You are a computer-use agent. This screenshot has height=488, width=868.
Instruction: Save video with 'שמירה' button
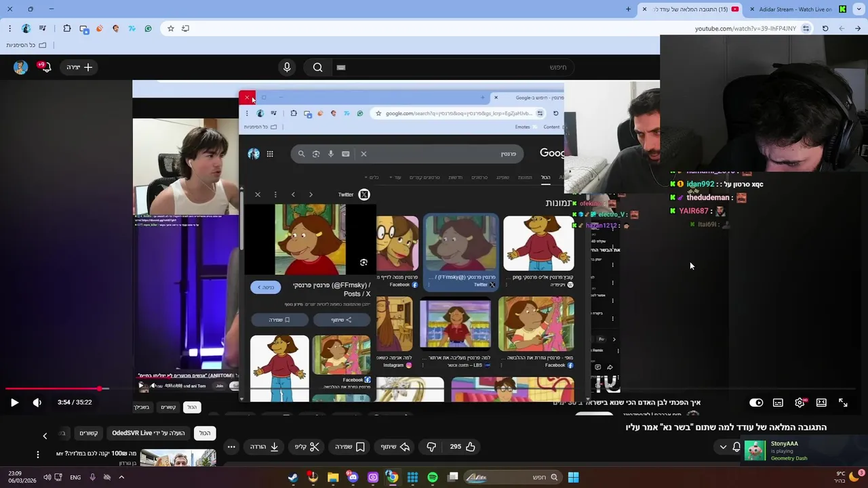coord(350,447)
